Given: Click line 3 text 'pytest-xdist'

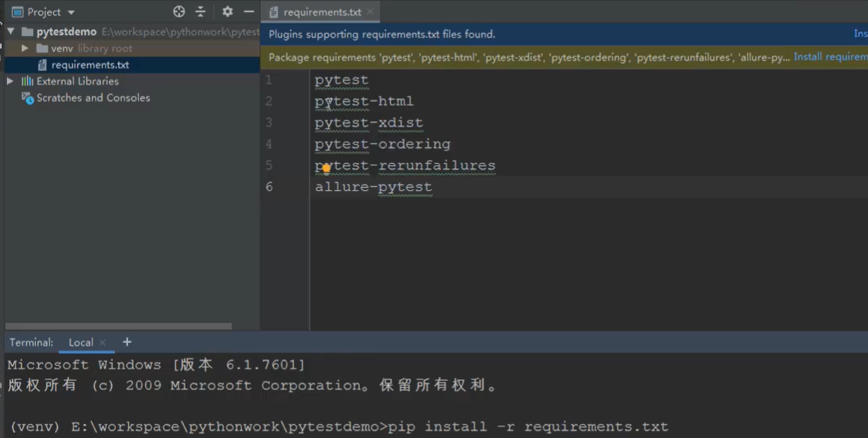Looking at the screenshot, I should pyautogui.click(x=368, y=123).
